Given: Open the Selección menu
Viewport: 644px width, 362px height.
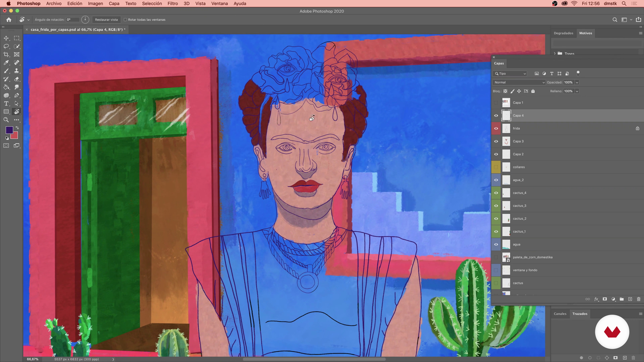Looking at the screenshot, I should [152, 4].
